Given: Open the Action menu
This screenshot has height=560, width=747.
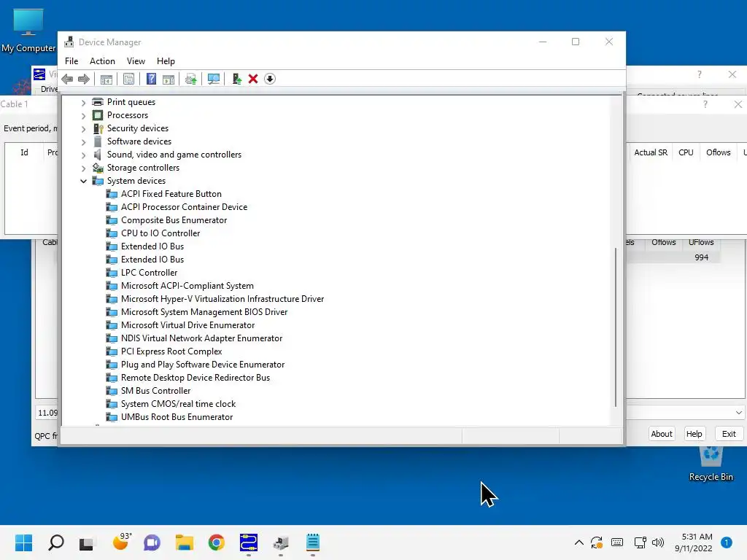Looking at the screenshot, I should coord(102,61).
